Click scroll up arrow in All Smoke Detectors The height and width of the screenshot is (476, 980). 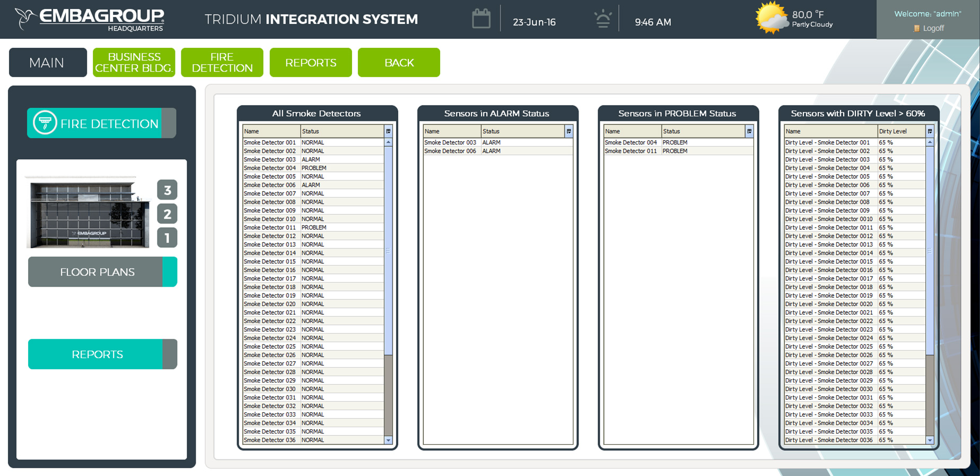click(x=388, y=142)
